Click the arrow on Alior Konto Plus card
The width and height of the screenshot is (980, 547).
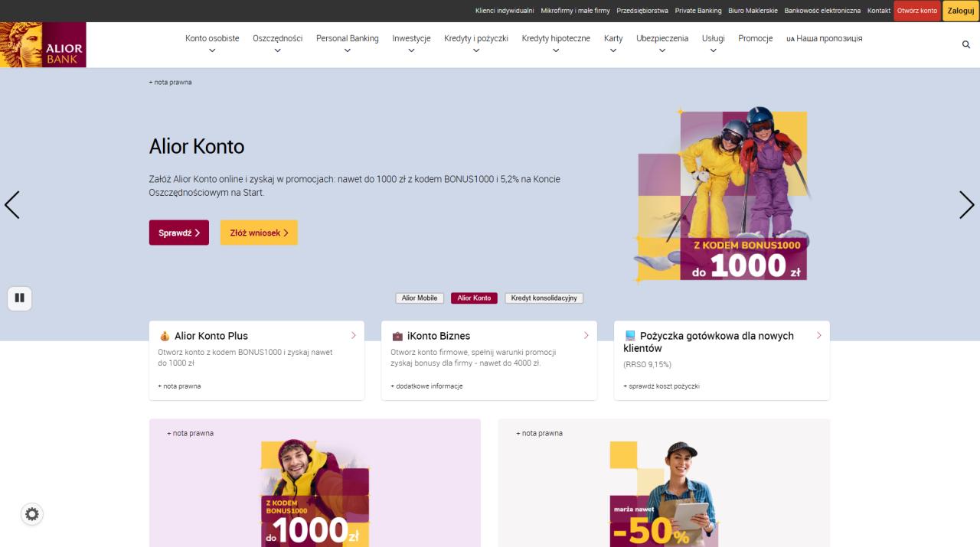[354, 335]
